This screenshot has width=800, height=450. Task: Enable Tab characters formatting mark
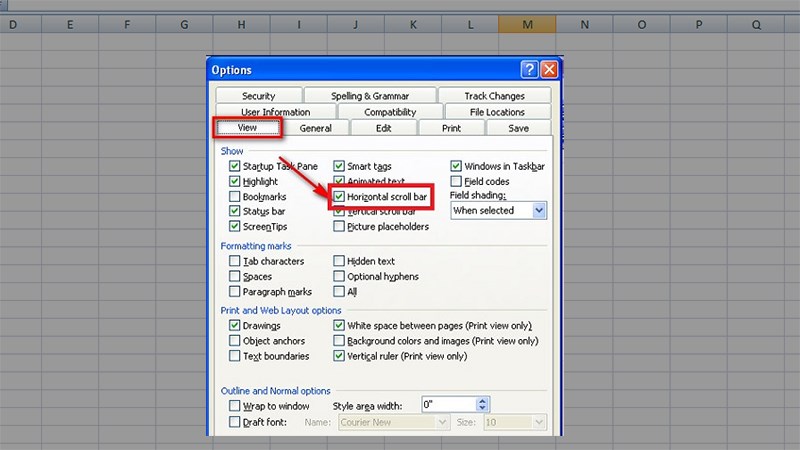pyautogui.click(x=234, y=261)
